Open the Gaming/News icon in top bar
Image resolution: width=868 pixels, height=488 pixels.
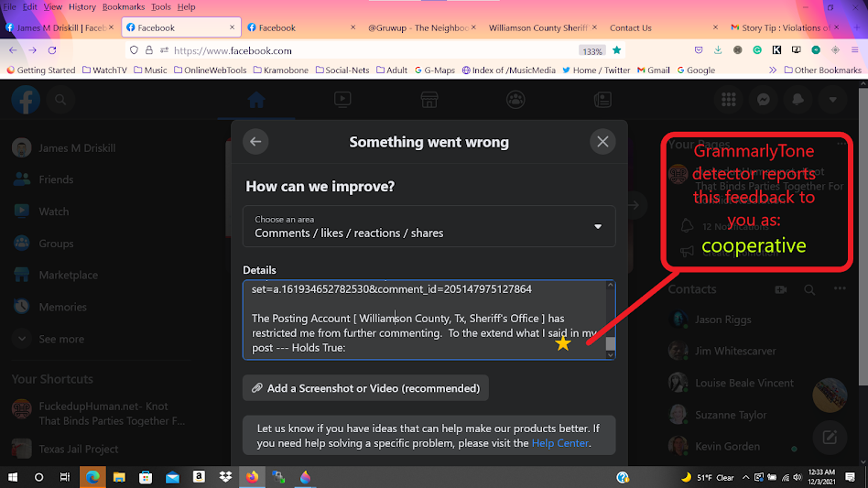[602, 100]
